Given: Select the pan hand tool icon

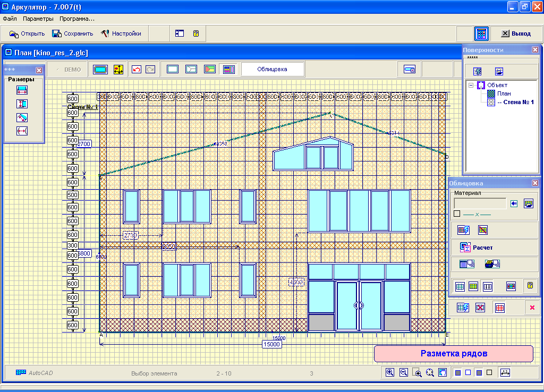Looking at the screenshot, I should pyautogui.click(x=443, y=372).
